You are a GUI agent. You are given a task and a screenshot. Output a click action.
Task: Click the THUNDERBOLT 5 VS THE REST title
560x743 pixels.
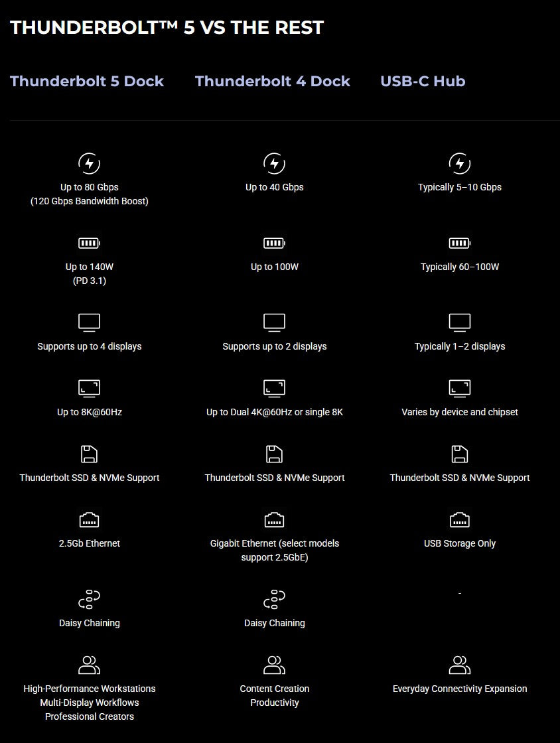(x=167, y=27)
